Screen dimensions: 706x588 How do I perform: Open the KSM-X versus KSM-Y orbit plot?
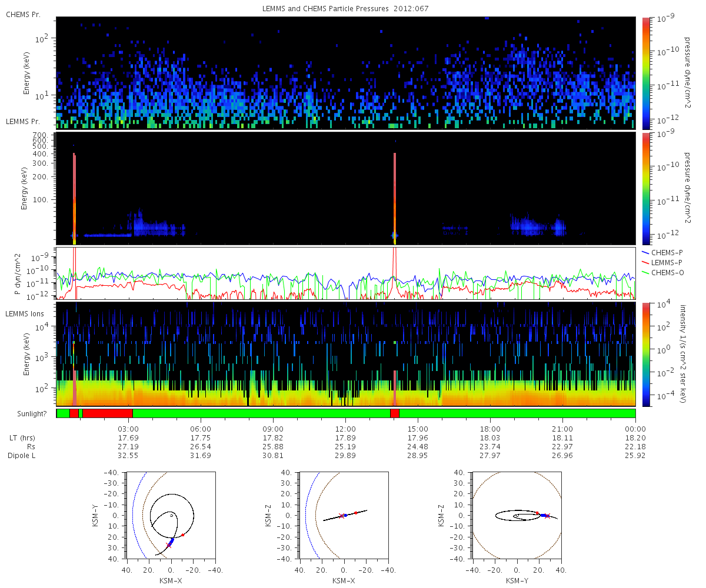(x=171, y=515)
